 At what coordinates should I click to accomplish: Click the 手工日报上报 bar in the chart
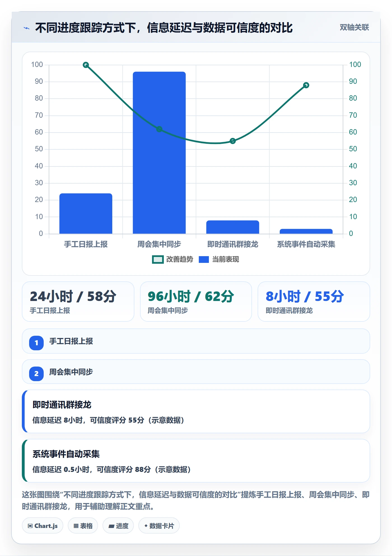[86, 214]
